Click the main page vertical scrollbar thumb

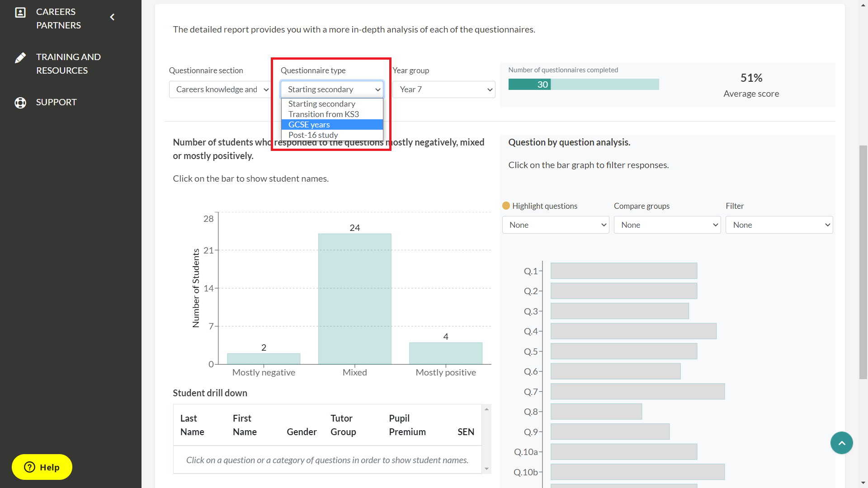click(x=863, y=262)
